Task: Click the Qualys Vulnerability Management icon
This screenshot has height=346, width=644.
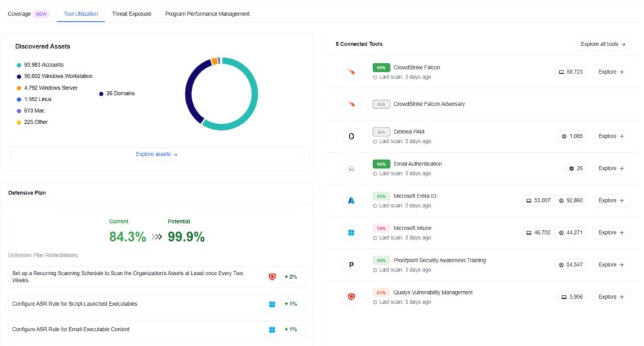Action: coord(351,296)
